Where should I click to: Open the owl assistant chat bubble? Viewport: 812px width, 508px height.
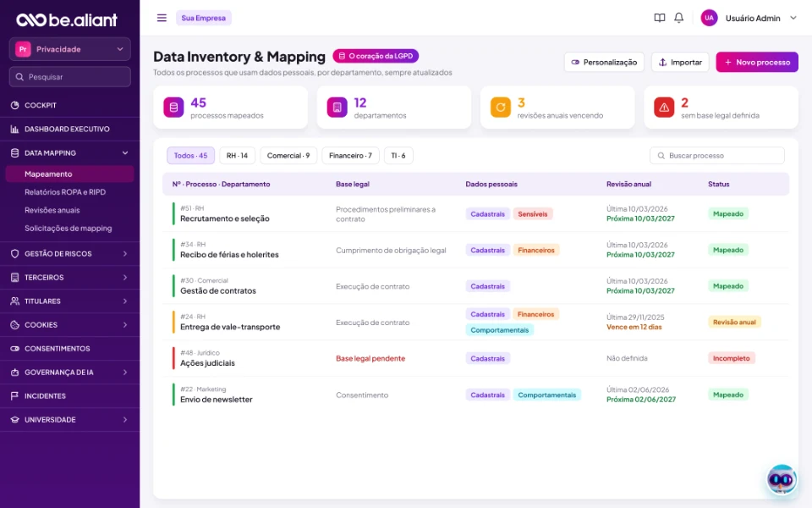tap(782, 479)
